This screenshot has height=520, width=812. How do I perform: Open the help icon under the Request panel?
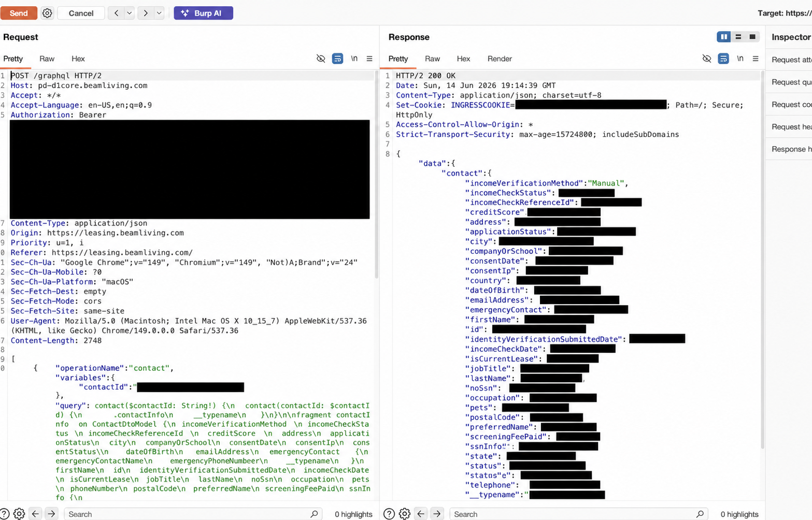point(5,514)
